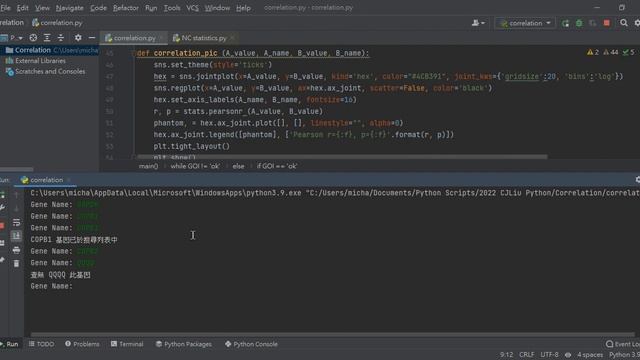Click the Run console horizontal scrollbar

332,335
